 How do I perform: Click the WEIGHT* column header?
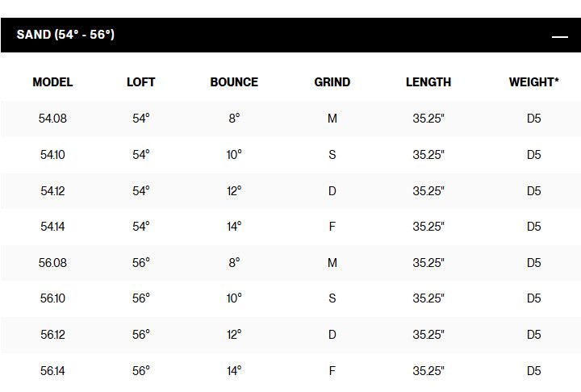click(533, 82)
